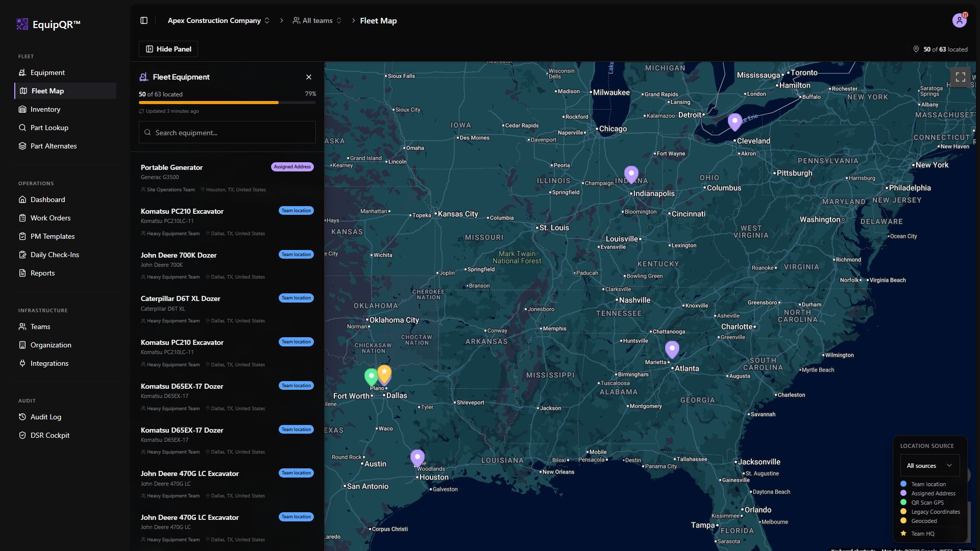Image resolution: width=980 pixels, height=551 pixels.
Task: Click Geocoded legend swatch
Action: click(x=903, y=520)
